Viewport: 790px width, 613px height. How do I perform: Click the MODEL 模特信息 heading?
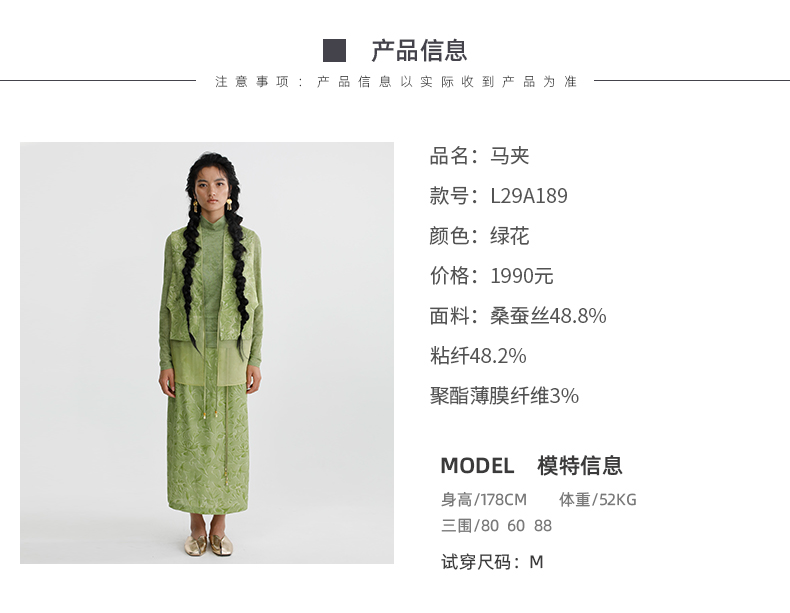click(x=532, y=465)
